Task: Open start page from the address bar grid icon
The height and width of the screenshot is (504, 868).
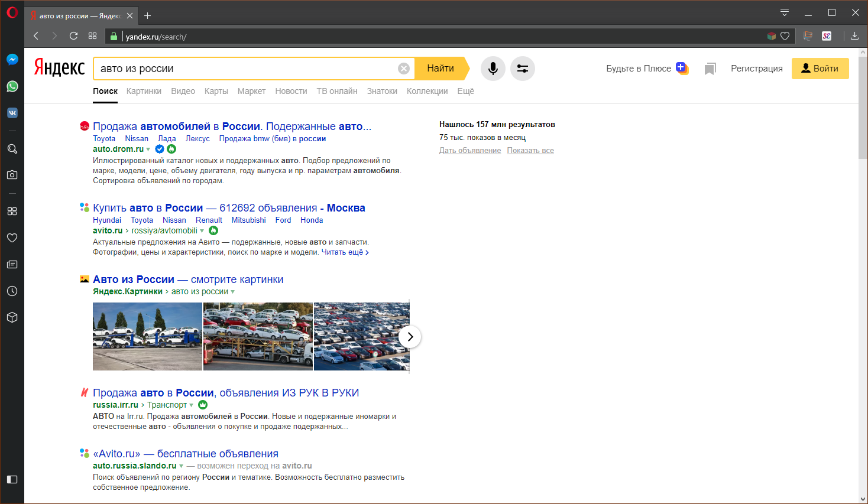Action: coord(92,36)
